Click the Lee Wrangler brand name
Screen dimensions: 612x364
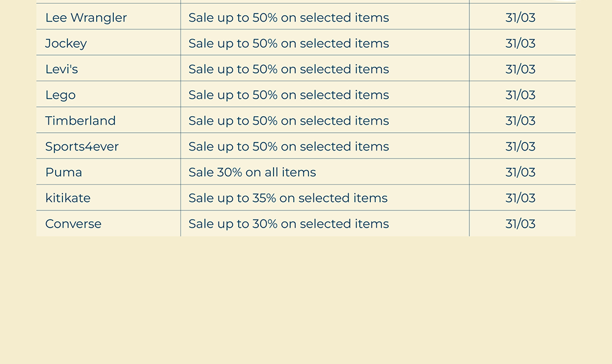(x=86, y=18)
